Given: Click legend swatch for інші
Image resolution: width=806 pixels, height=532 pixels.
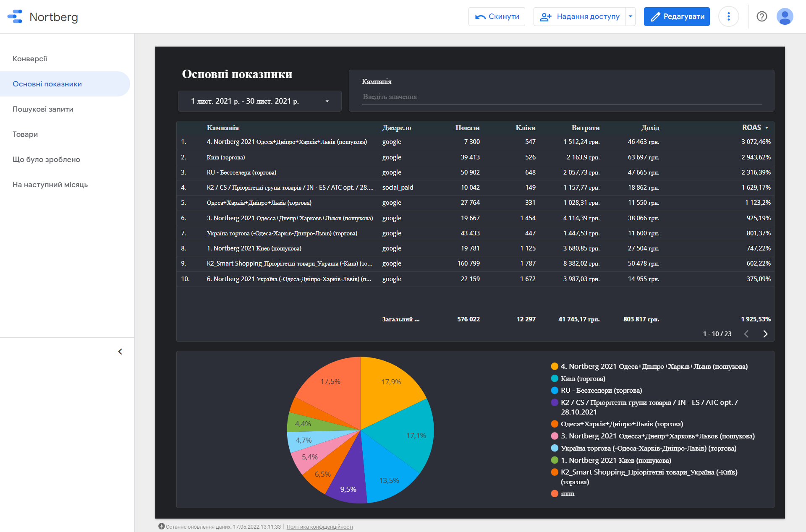Looking at the screenshot, I should pyautogui.click(x=555, y=493).
